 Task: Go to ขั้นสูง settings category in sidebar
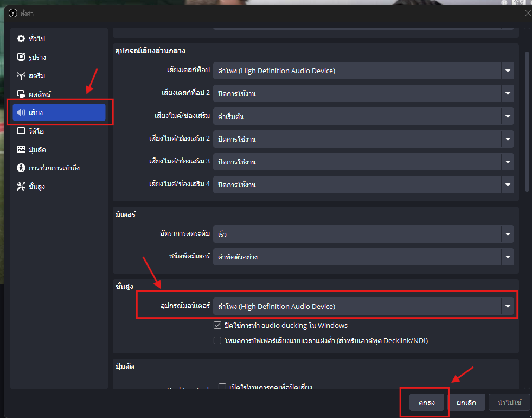pyautogui.click(x=59, y=186)
